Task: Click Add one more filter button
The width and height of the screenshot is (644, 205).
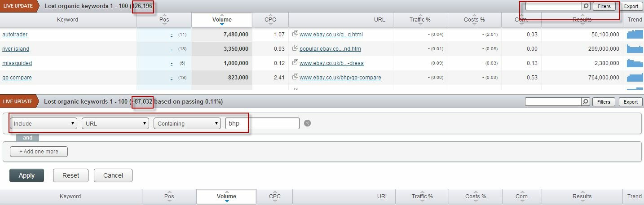Action: (39, 152)
